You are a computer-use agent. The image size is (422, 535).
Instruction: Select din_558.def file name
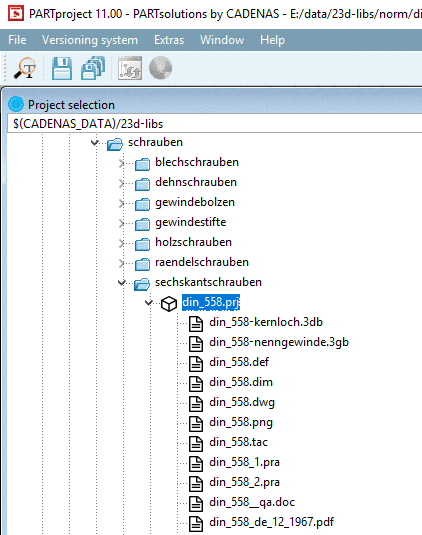[239, 362]
